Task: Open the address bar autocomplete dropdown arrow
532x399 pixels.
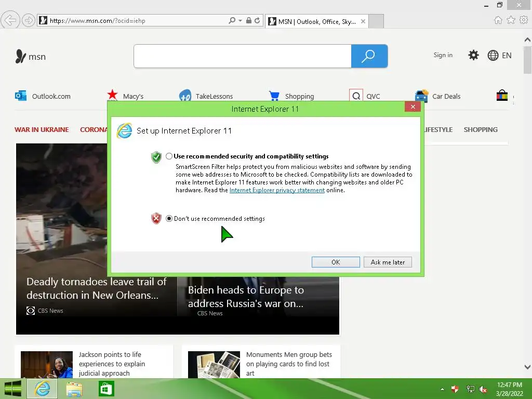Action: click(x=240, y=20)
